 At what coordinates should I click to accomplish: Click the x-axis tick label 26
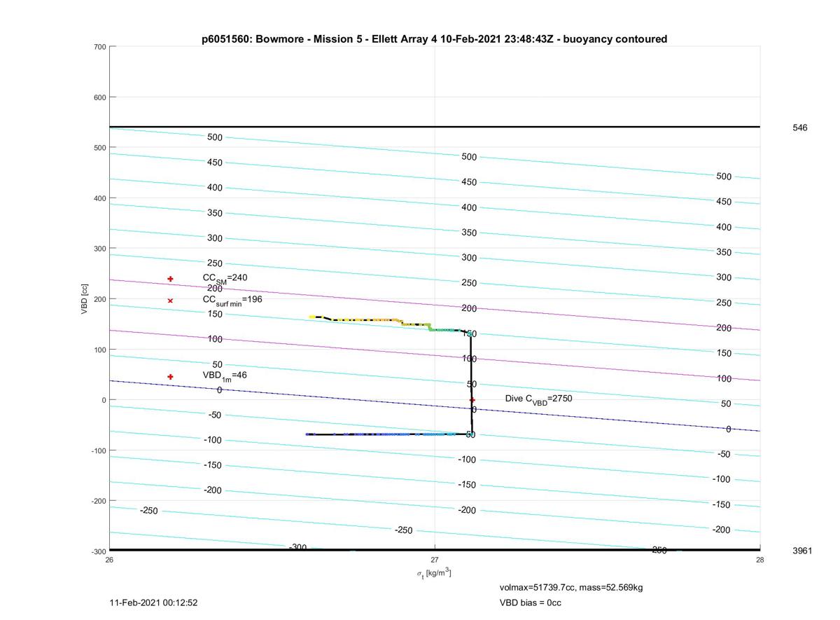(110, 559)
